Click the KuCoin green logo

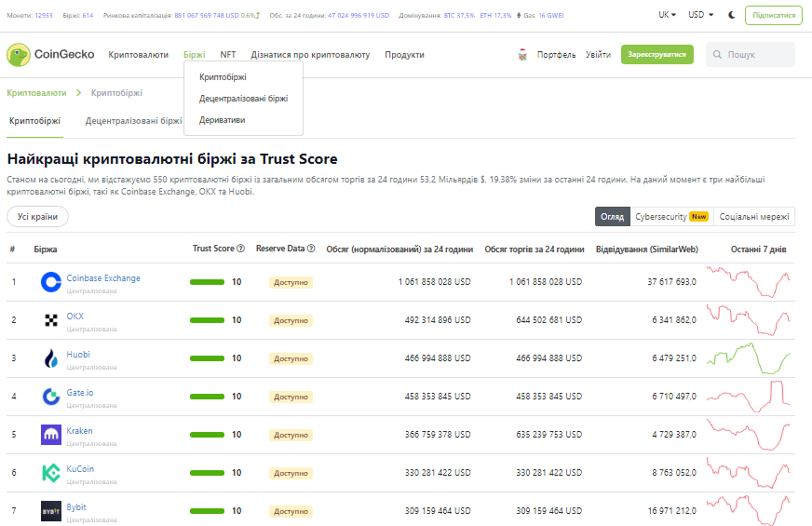point(50,473)
